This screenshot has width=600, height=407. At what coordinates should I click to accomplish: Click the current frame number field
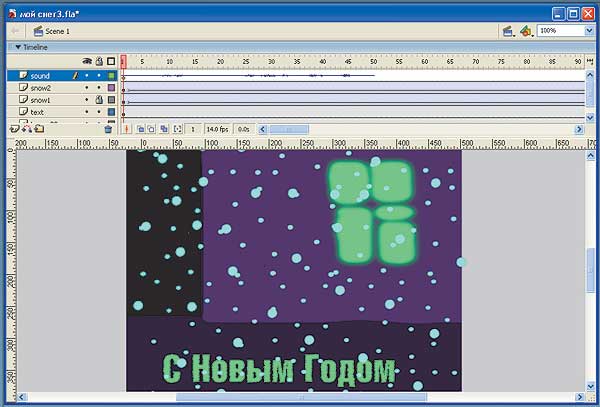click(x=193, y=129)
